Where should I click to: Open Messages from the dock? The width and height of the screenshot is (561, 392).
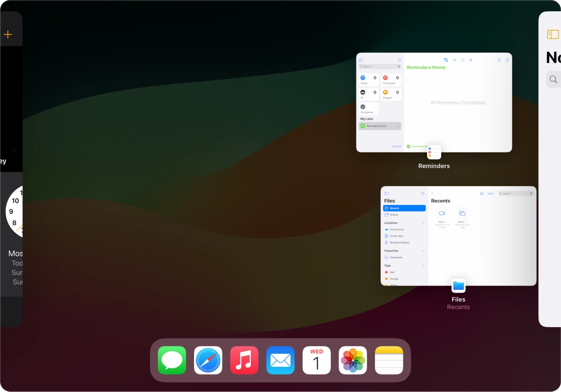click(x=172, y=360)
